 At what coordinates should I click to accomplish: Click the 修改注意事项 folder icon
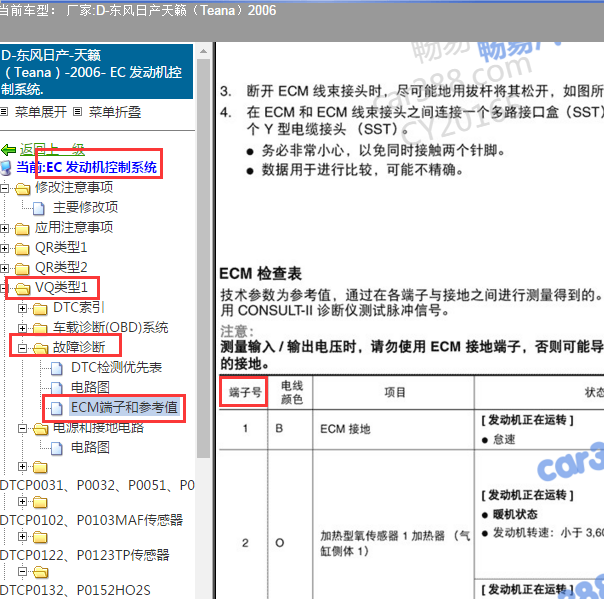click(23, 189)
